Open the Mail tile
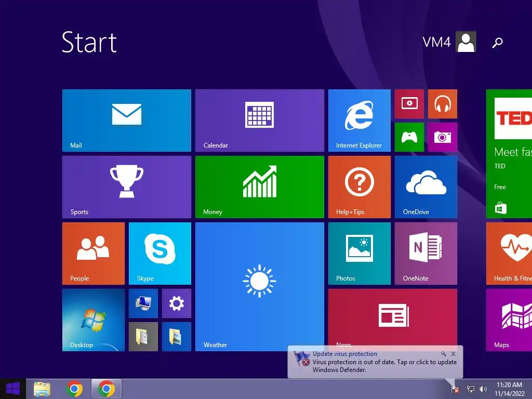Image resolution: width=532 pixels, height=399 pixels. (x=127, y=121)
